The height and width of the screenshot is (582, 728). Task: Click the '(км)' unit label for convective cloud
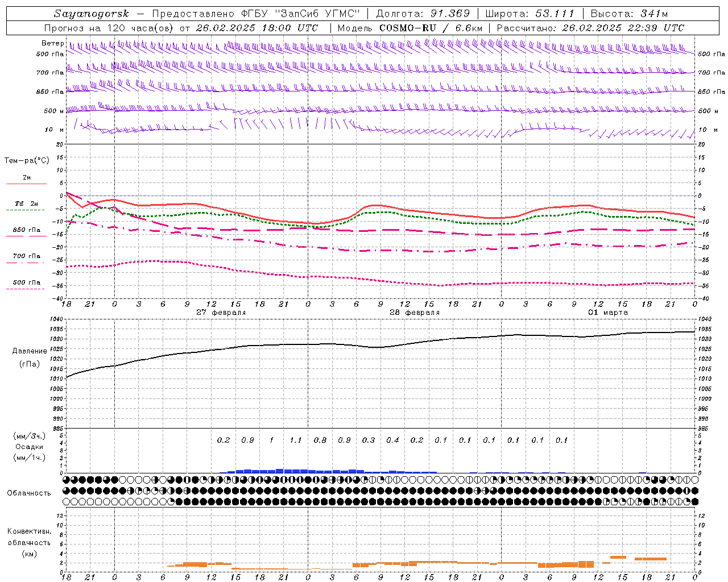tap(30, 554)
